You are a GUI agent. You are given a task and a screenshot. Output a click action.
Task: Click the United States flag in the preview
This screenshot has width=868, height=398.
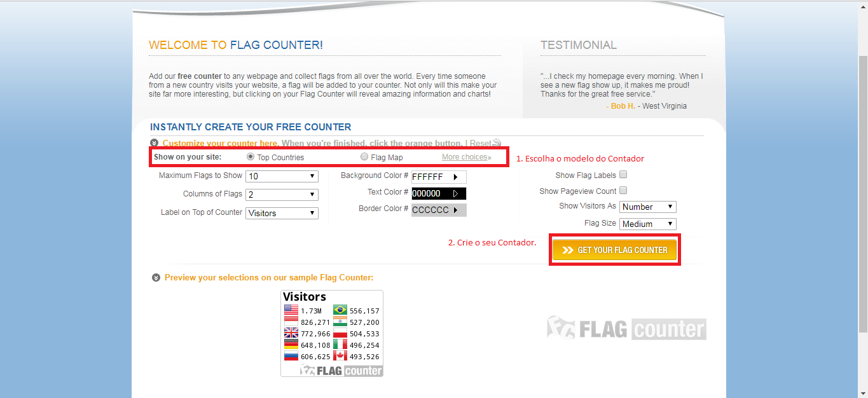click(x=291, y=310)
